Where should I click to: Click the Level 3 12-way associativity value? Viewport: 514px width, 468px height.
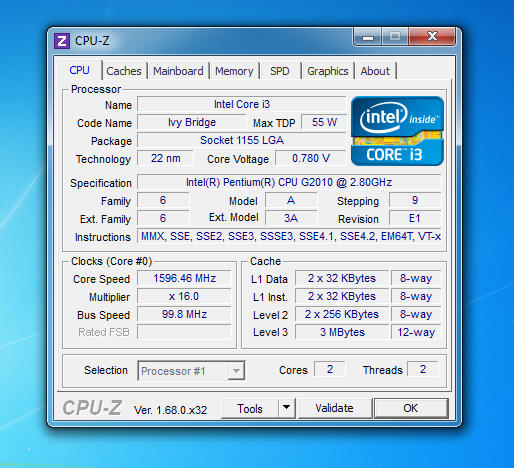click(416, 332)
